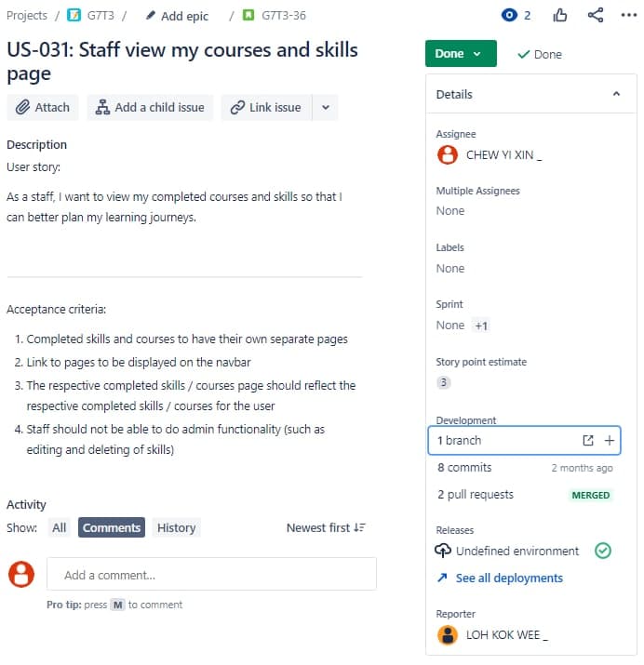Collapse the Details panel
Viewport: 644px width, 665px height.
[616, 94]
